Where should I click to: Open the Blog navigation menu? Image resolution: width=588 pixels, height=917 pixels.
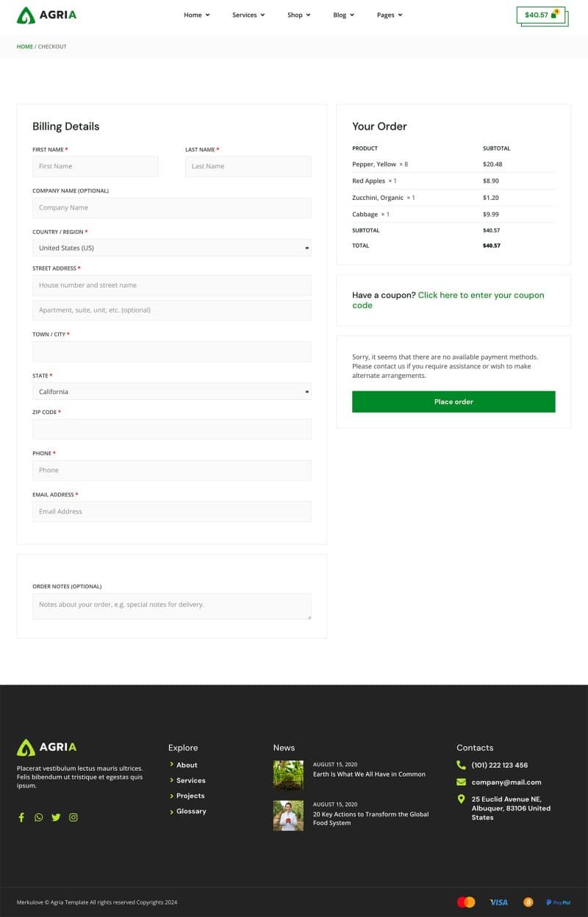pos(343,15)
